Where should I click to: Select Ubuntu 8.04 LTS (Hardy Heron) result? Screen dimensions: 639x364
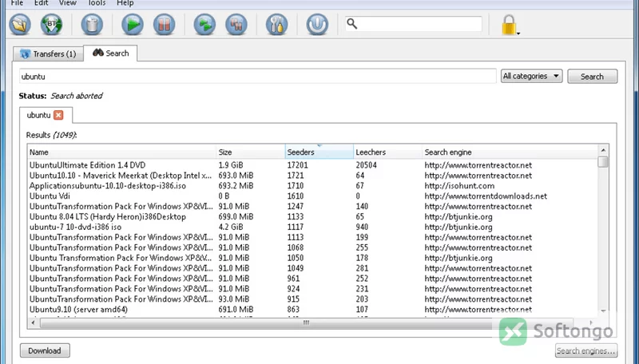pos(108,216)
